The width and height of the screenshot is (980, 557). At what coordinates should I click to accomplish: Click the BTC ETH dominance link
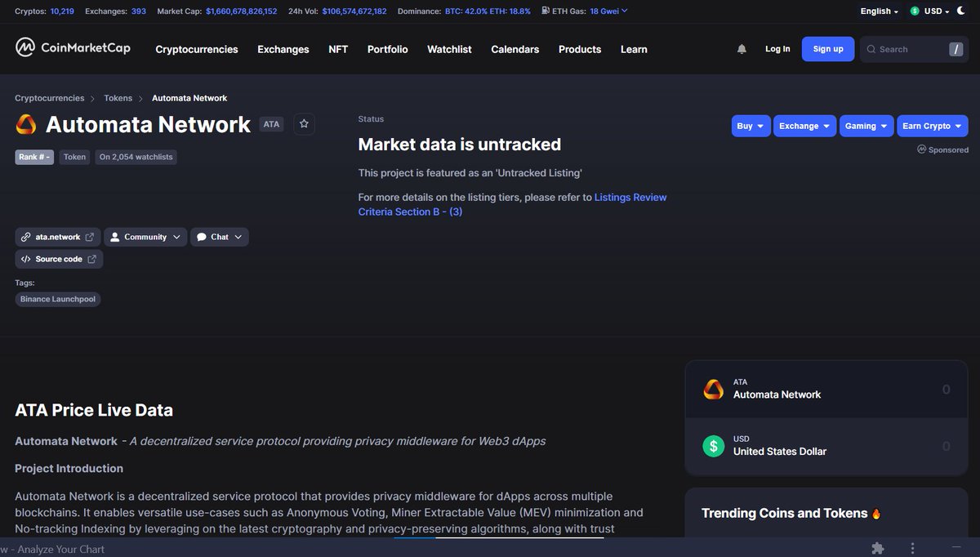488,11
